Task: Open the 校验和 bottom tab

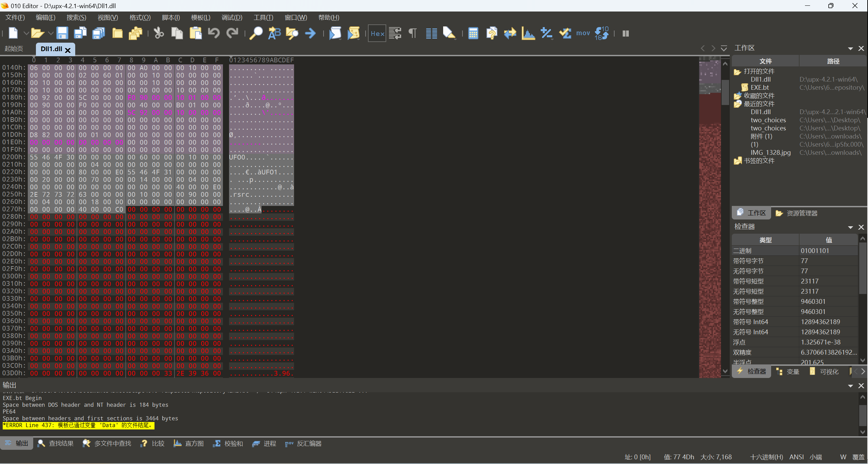Action: click(x=228, y=443)
